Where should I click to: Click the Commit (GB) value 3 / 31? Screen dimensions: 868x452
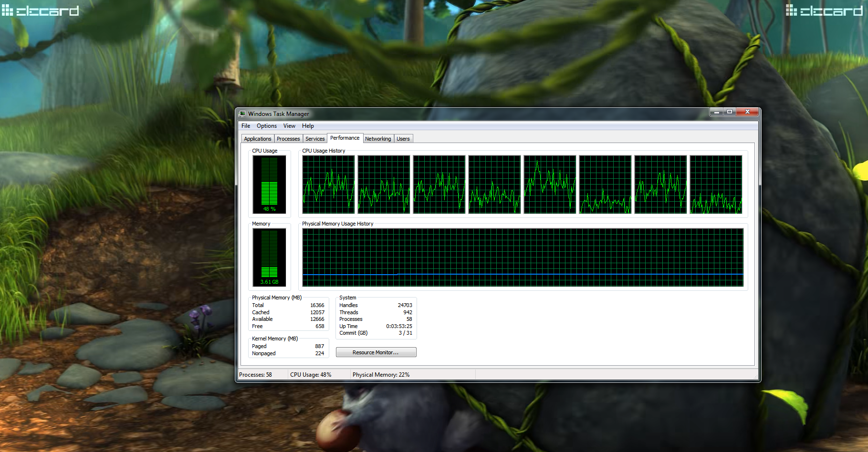point(406,333)
